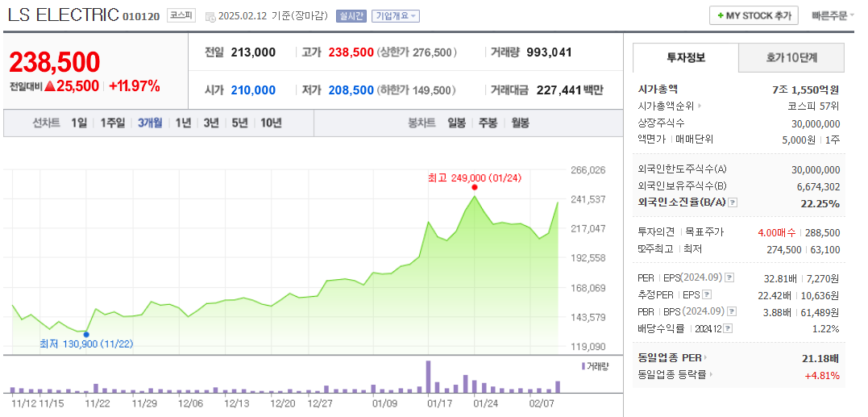Click the +11.97% change rate

[x=135, y=85]
